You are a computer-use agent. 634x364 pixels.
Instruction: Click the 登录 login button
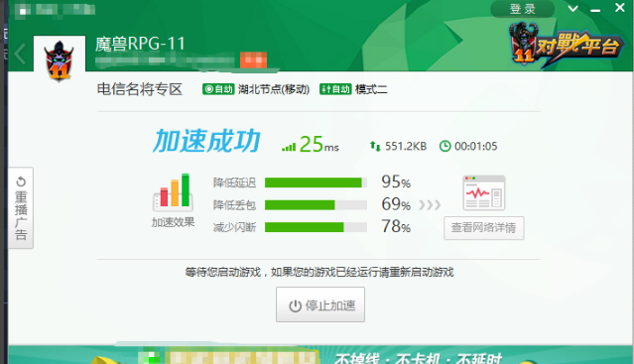point(522,9)
